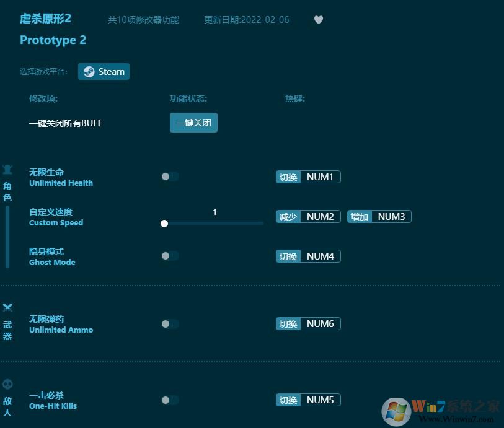Enable the Unlimited Health toggle
The height and width of the screenshot is (428, 504).
[169, 177]
